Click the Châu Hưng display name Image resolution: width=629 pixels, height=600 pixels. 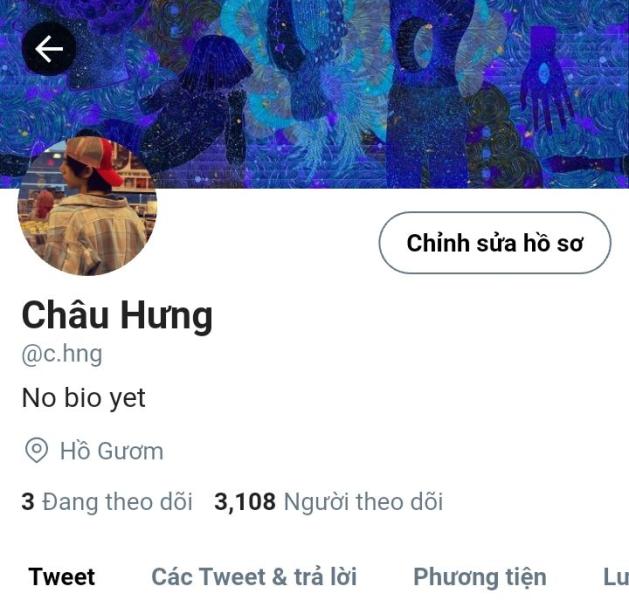click(117, 316)
